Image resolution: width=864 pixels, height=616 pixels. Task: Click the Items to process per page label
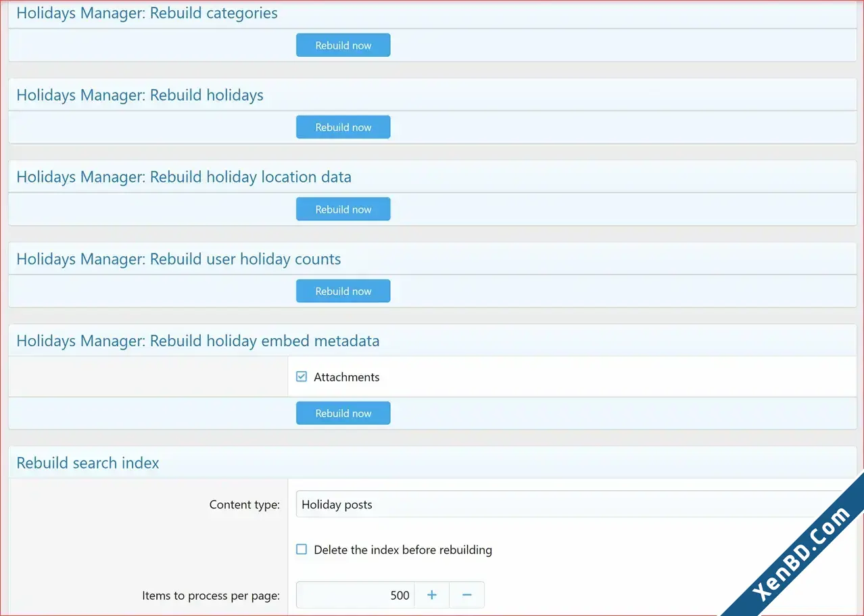(211, 596)
